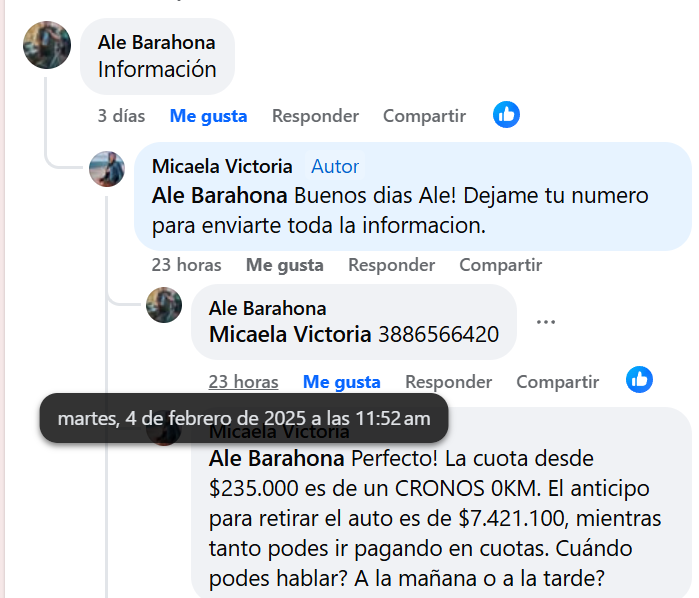Screen dimensions: 699x598
Task: Click Compartir under the Información comment
Action: point(424,116)
